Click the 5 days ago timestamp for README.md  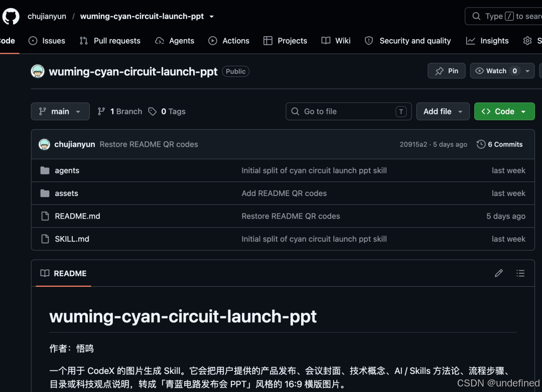[506, 216]
